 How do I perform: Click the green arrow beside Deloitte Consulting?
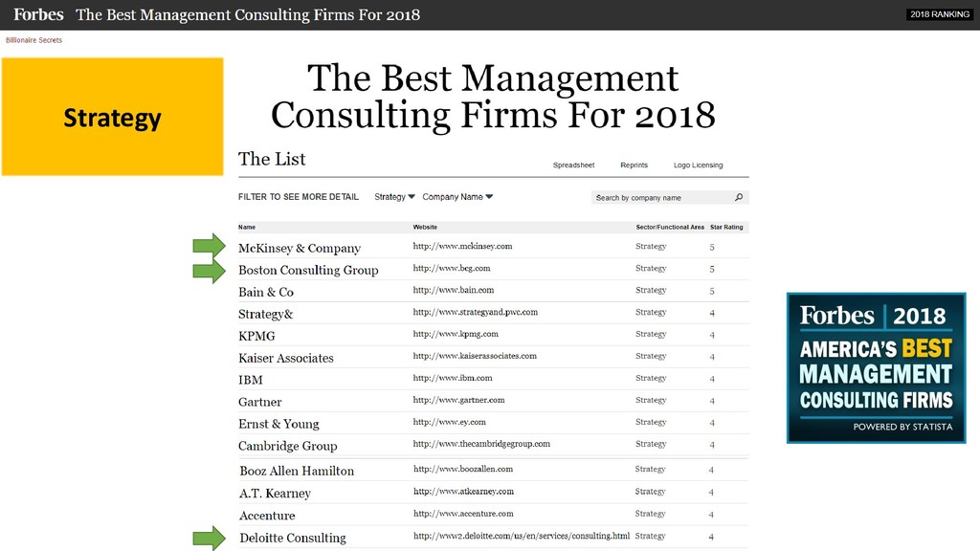210,538
